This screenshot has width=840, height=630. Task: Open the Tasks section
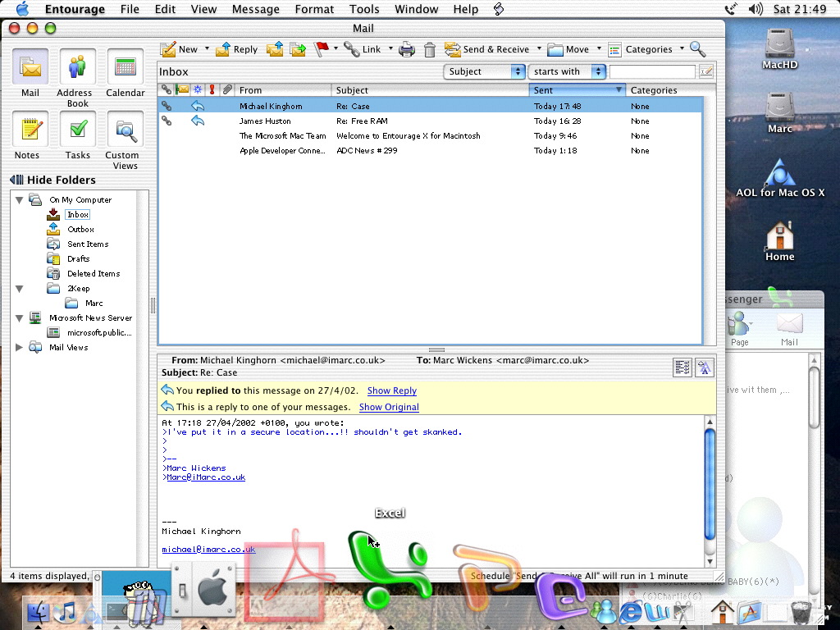[77, 130]
